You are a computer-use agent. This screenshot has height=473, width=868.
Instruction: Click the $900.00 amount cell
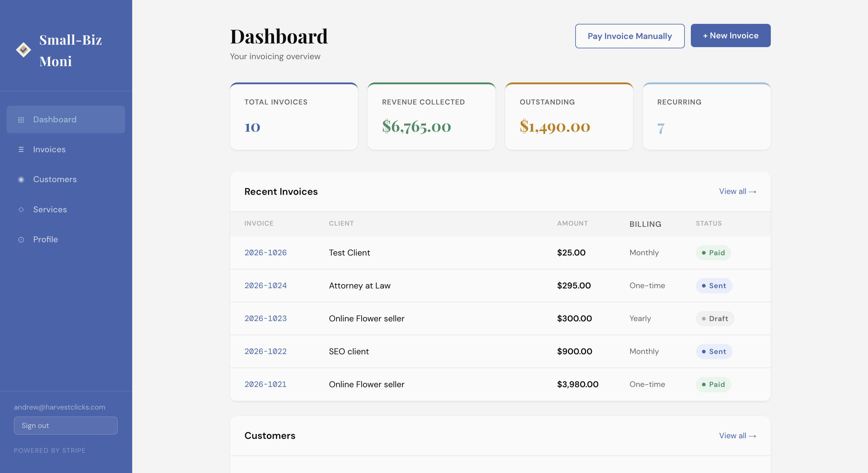click(x=575, y=351)
